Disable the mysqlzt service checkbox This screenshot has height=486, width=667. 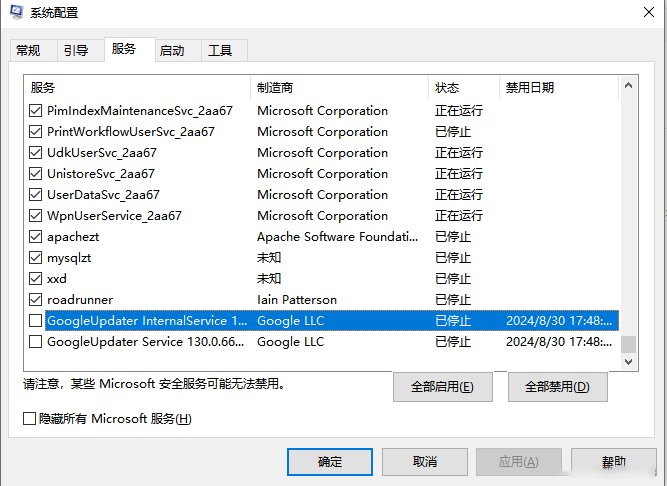tap(36, 258)
